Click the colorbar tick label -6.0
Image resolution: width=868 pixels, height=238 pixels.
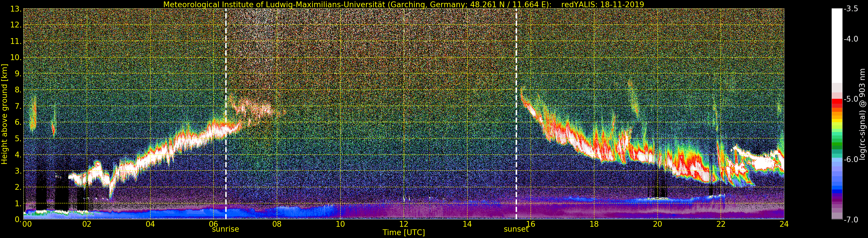851,159
